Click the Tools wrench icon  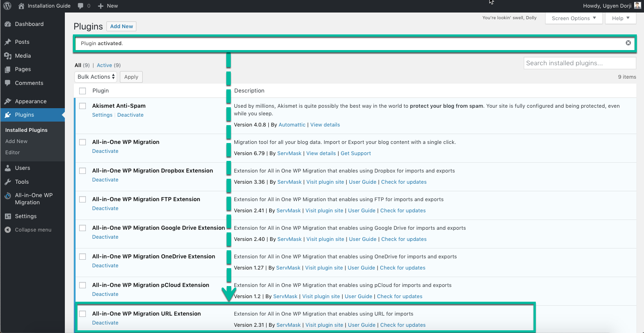(8, 182)
